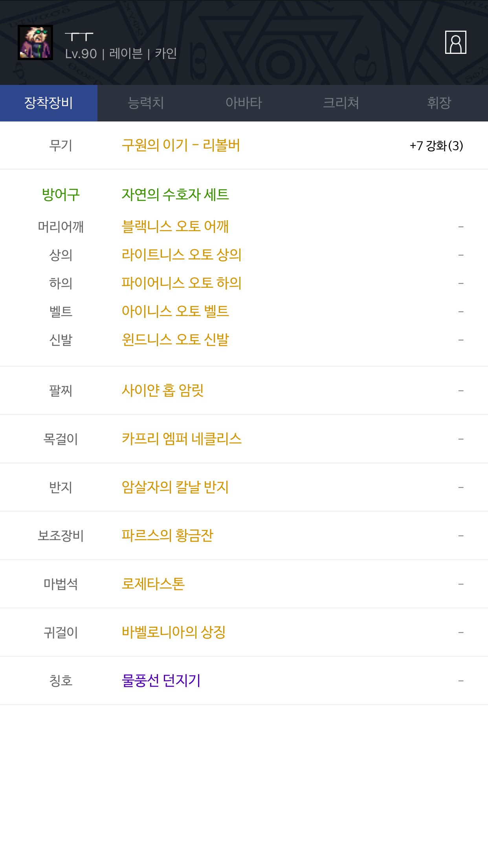Click 파르스의 황금잔 item
Image resolution: width=488 pixels, height=868 pixels.
(167, 535)
